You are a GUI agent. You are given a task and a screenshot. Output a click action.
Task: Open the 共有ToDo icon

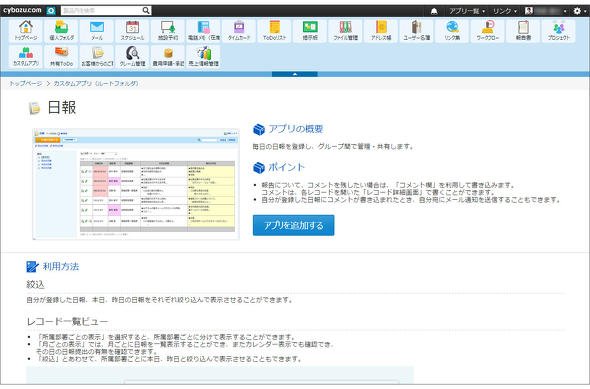click(x=61, y=56)
